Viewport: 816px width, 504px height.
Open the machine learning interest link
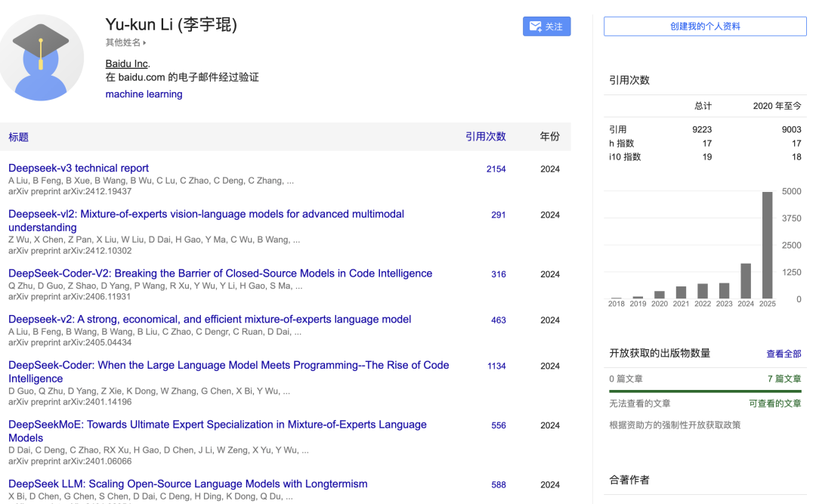pos(144,94)
